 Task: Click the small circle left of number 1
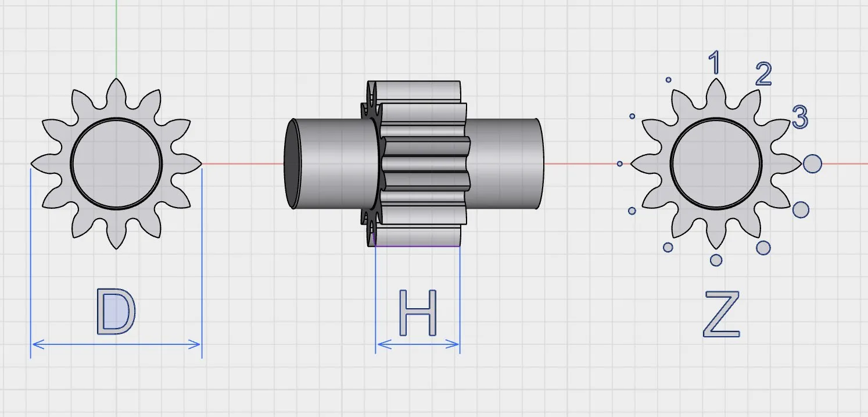[668, 80]
